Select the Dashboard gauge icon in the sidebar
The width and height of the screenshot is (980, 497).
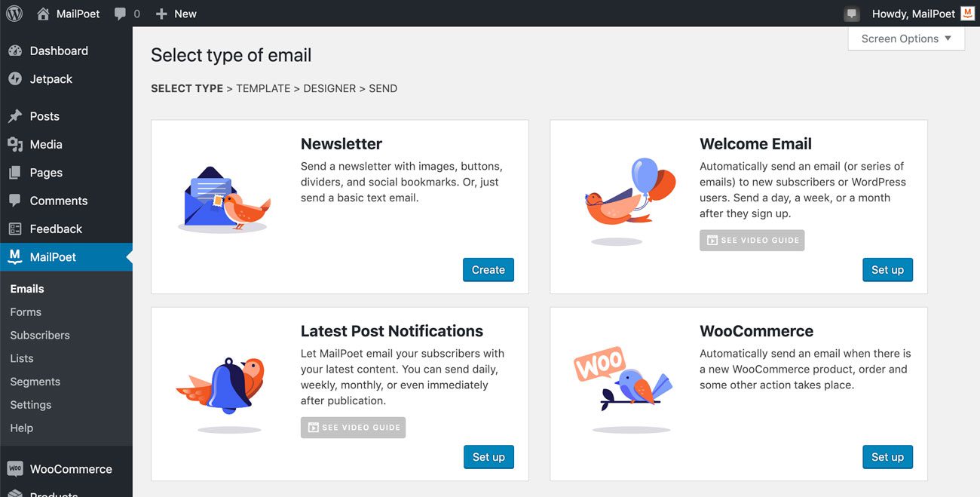click(x=17, y=50)
